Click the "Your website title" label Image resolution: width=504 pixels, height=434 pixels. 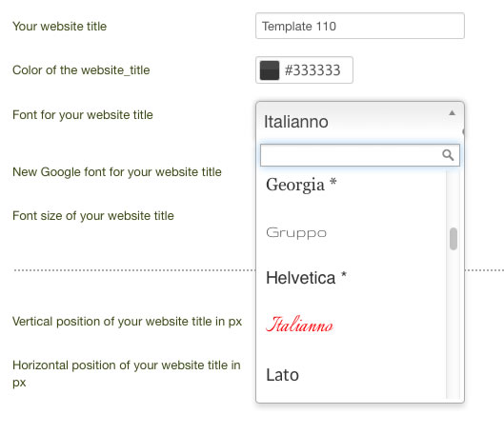tap(59, 27)
